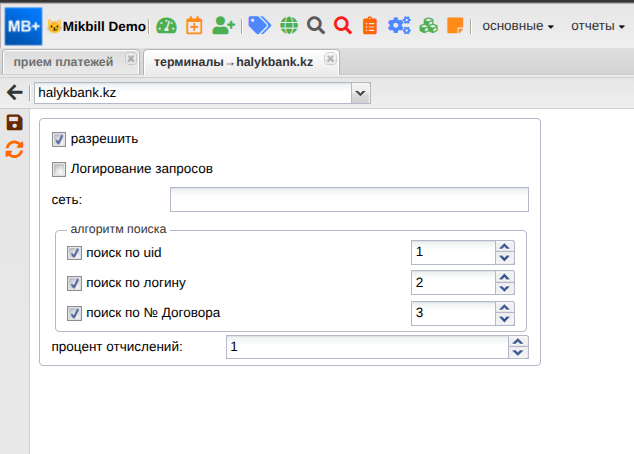Close the прием платежей tab

[130, 59]
